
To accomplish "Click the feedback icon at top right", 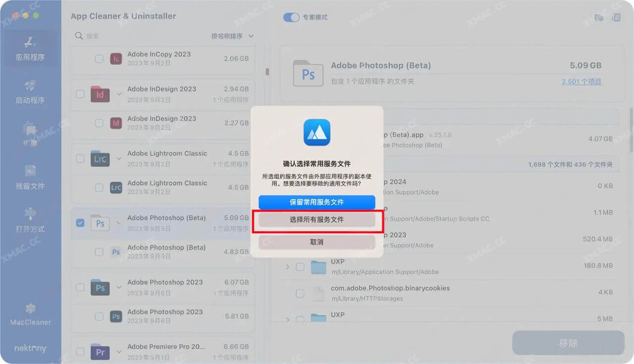I will point(598,17).
